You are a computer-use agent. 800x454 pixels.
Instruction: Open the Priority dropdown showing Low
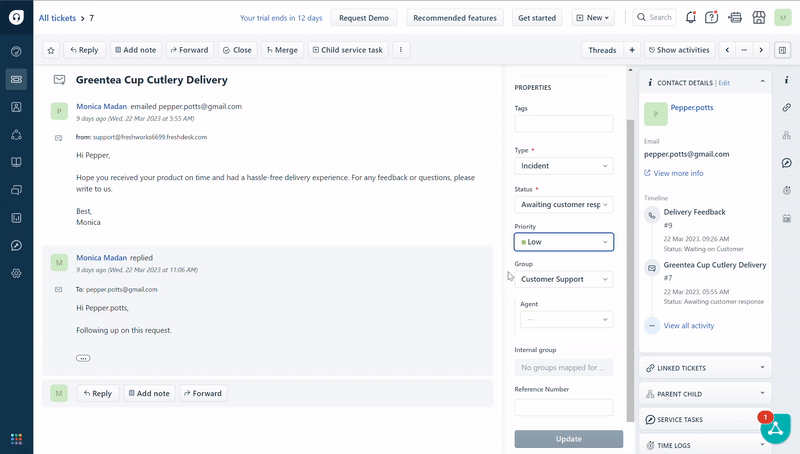coord(564,242)
